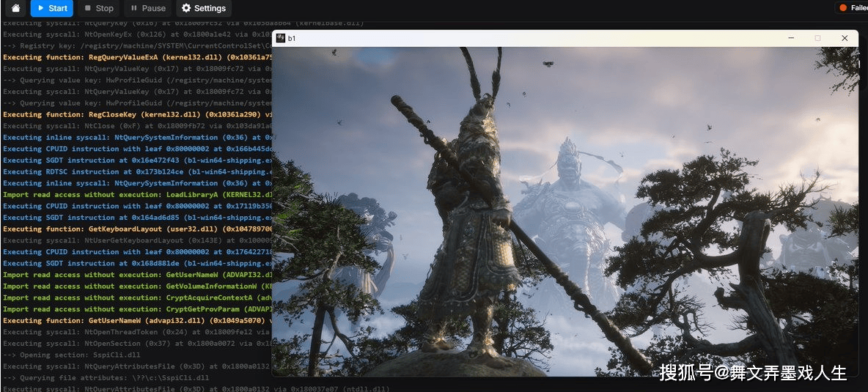868x392 pixels.
Task: Maximize the b1 game window
Action: coord(817,38)
